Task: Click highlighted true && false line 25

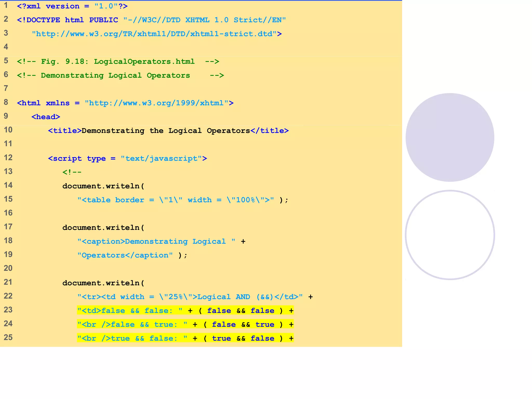Action: click(x=185, y=338)
